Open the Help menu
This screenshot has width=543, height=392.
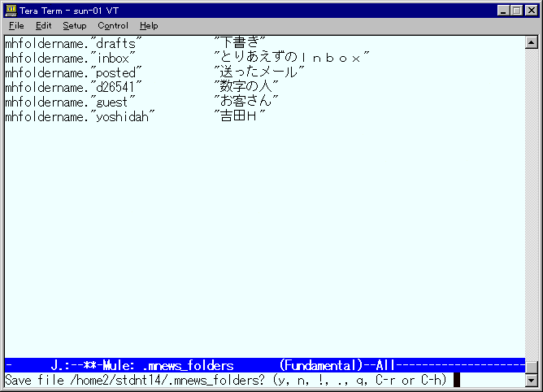pos(149,26)
